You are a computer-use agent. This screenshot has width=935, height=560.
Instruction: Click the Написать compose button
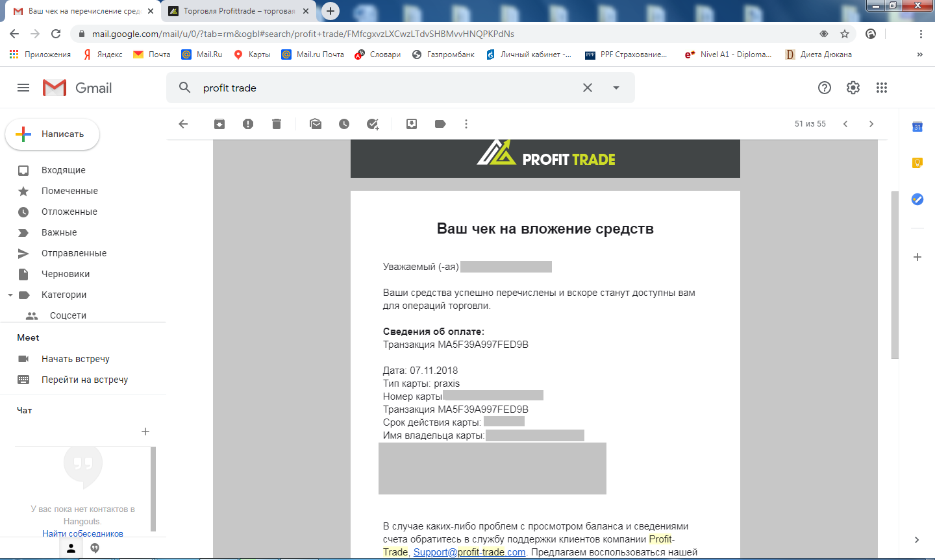click(x=53, y=134)
